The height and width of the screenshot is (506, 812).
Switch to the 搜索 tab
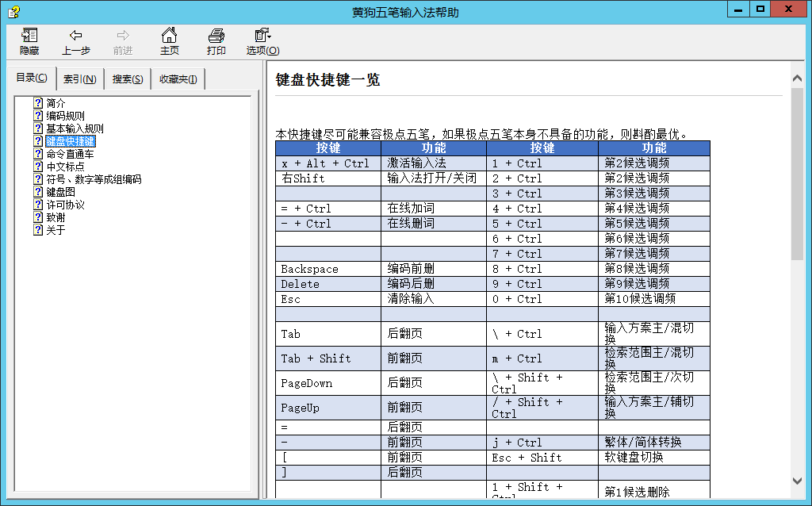click(127, 79)
